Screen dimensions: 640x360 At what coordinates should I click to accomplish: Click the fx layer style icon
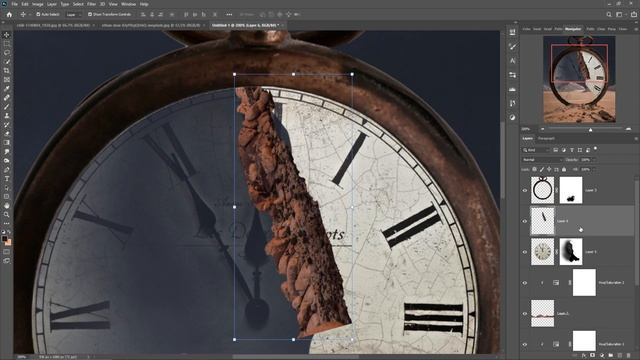tap(584, 356)
